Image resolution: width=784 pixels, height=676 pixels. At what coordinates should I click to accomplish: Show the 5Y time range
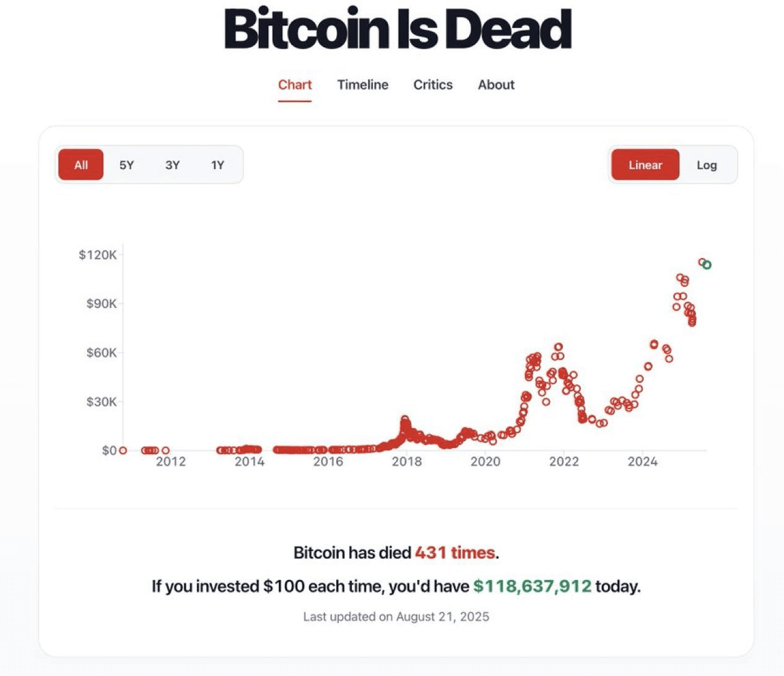[x=126, y=165]
